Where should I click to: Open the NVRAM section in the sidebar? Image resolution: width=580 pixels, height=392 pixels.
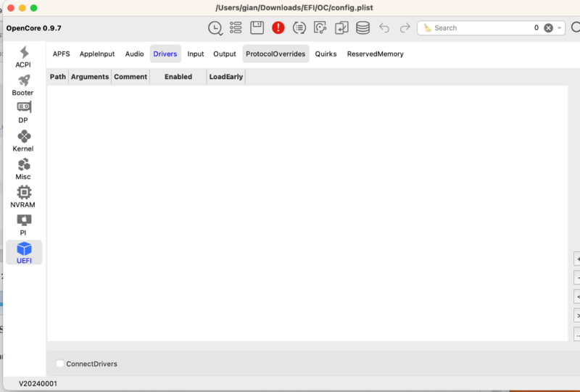pyautogui.click(x=23, y=197)
